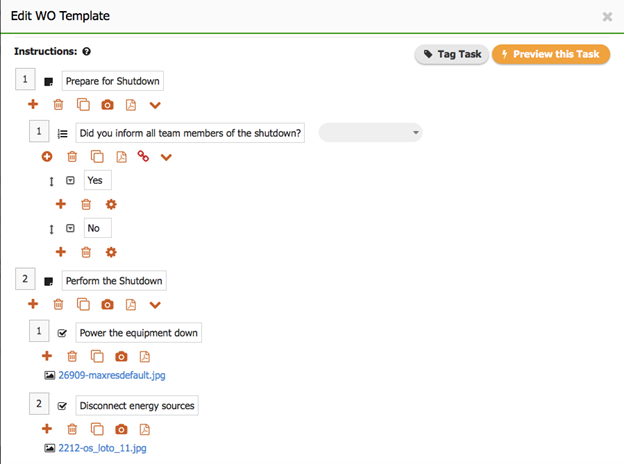Image resolution: width=624 pixels, height=464 pixels.
Task: Click circled plus icon under team members question
Action: pos(46,157)
